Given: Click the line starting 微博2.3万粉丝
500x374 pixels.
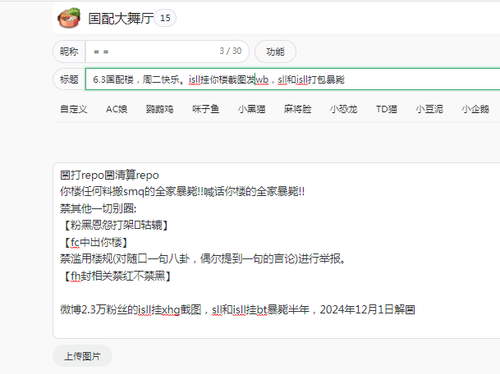Looking at the screenshot, I should 237,310.
